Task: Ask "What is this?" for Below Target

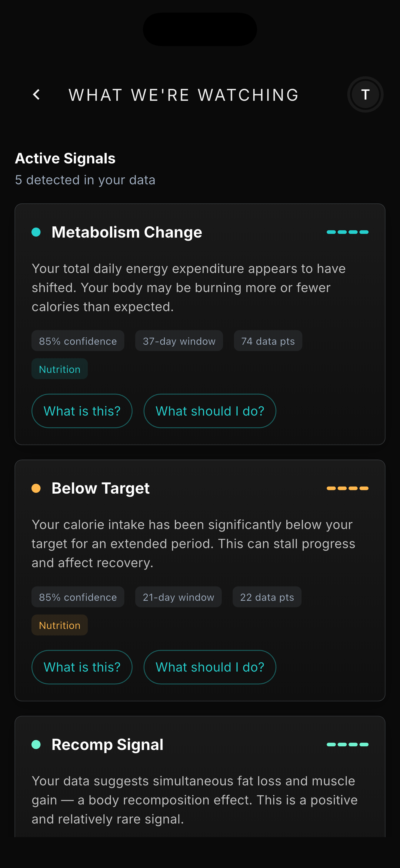Action: pyautogui.click(x=82, y=667)
